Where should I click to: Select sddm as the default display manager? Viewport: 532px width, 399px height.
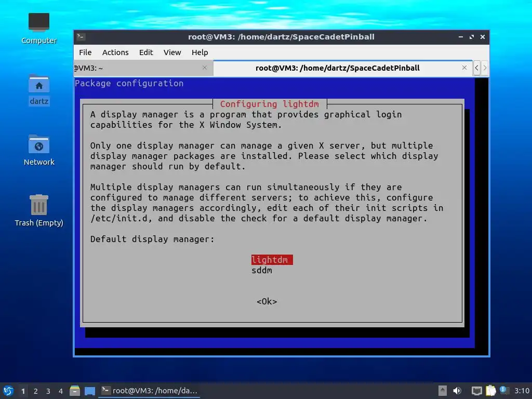click(x=262, y=270)
